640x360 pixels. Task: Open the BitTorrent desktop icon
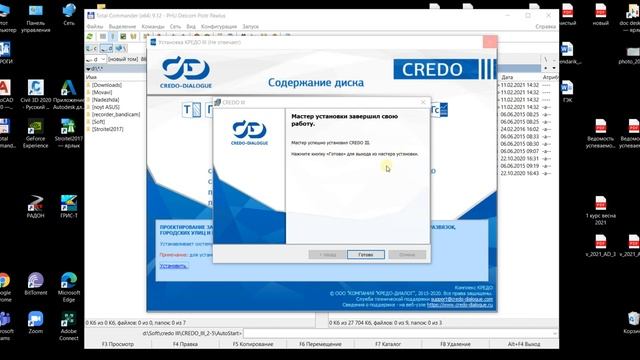(36, 284)
